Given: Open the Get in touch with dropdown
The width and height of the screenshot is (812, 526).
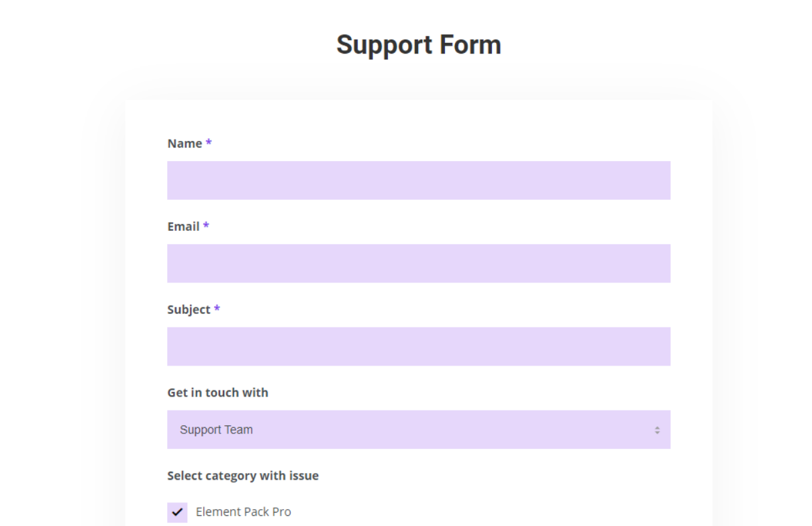Looking at the screenshot, I should click(x=418, y=429).
